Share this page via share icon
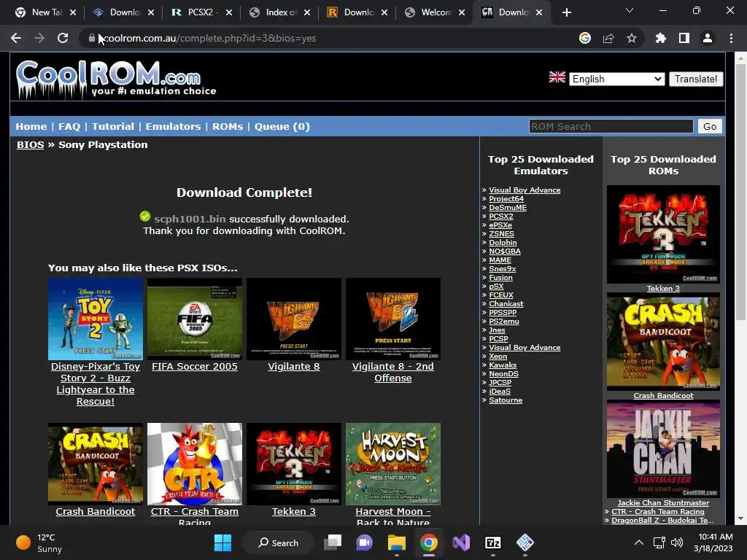 point(608,38)
